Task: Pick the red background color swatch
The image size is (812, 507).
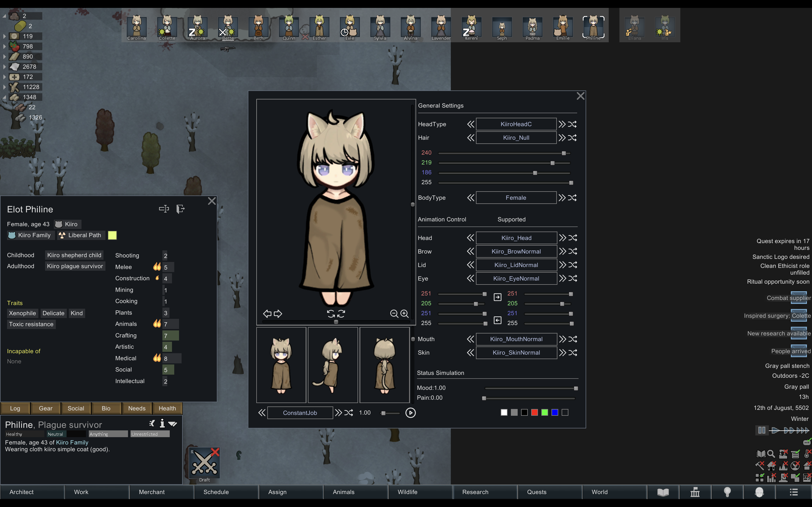Action: 535,412
